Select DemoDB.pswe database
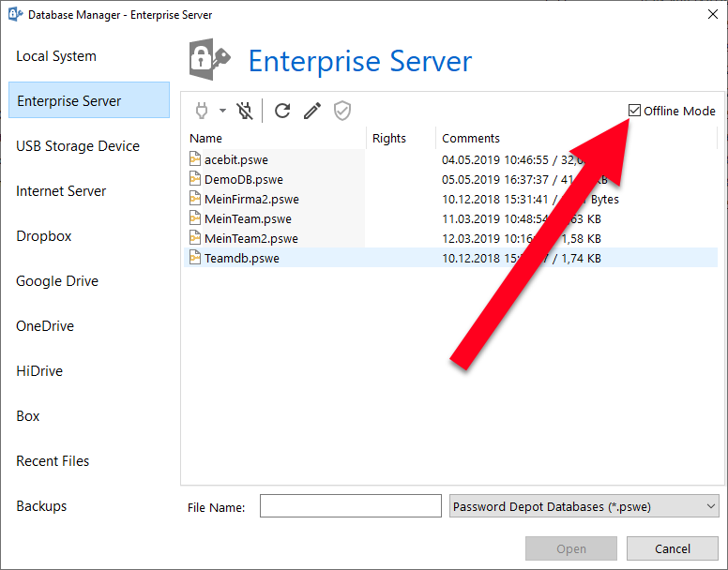Screen dimensions: 728x570 [x=451, y=179]
